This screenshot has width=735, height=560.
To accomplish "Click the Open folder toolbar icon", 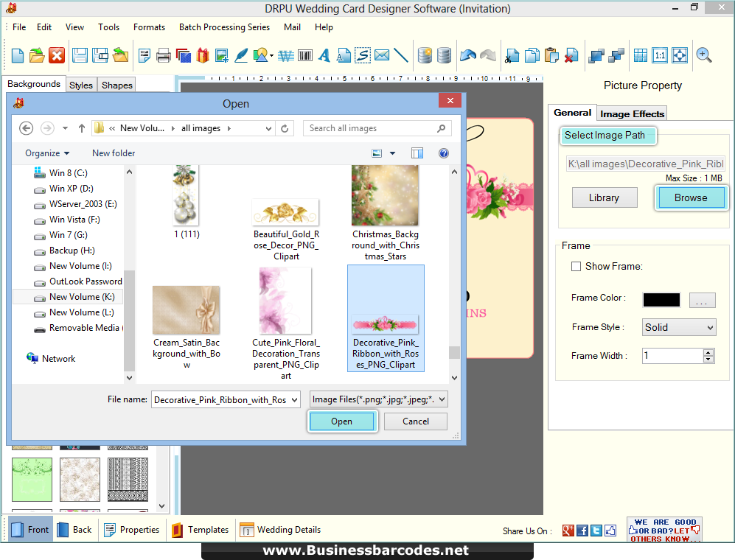I will click(37, 55).
